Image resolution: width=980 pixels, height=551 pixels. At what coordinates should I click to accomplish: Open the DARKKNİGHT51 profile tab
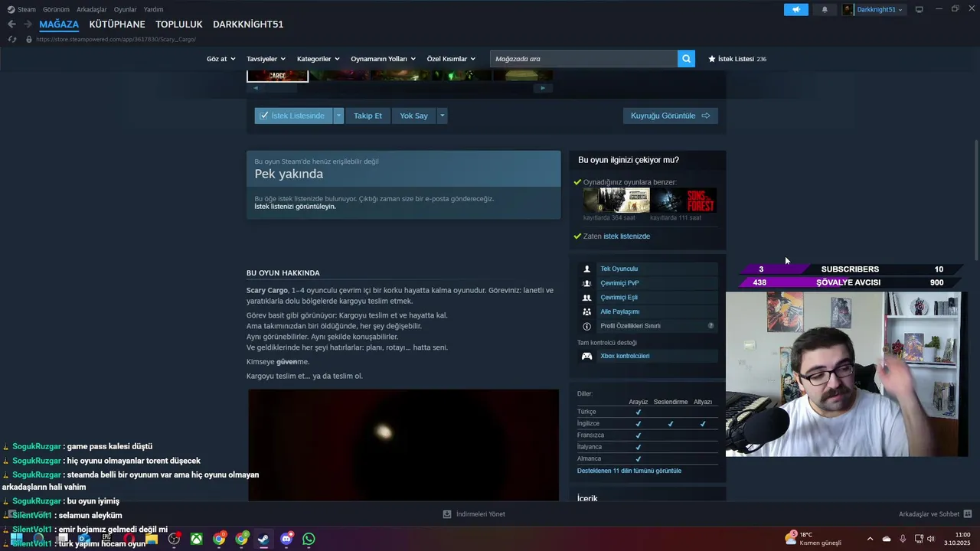pos(248,24)
